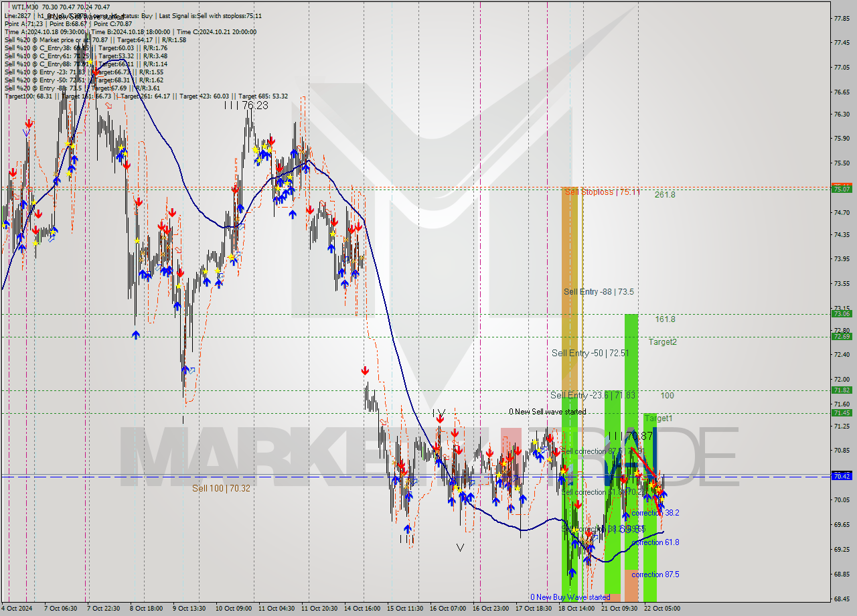Click the Target2 label
Screen dimensions: 857x616
click(662, 342)
